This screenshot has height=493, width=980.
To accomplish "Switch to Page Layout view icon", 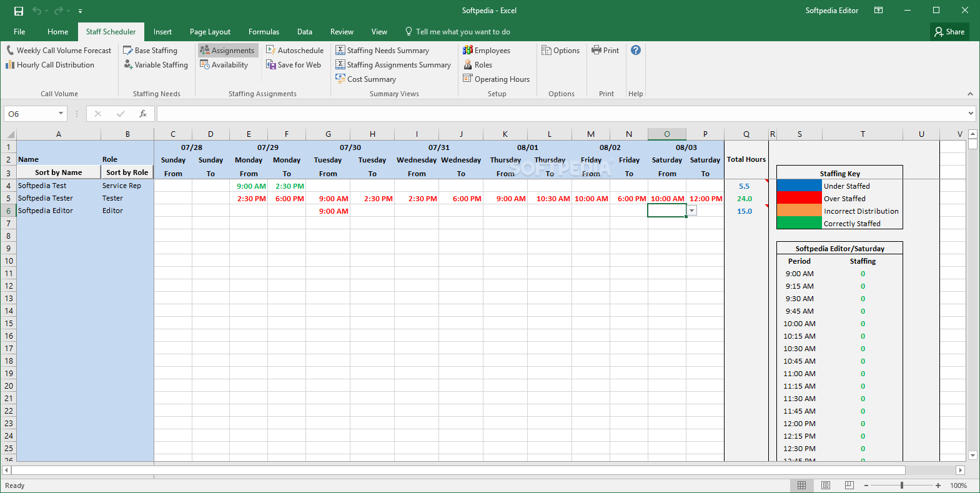I will pyautogui.click(x=826, y=486).
